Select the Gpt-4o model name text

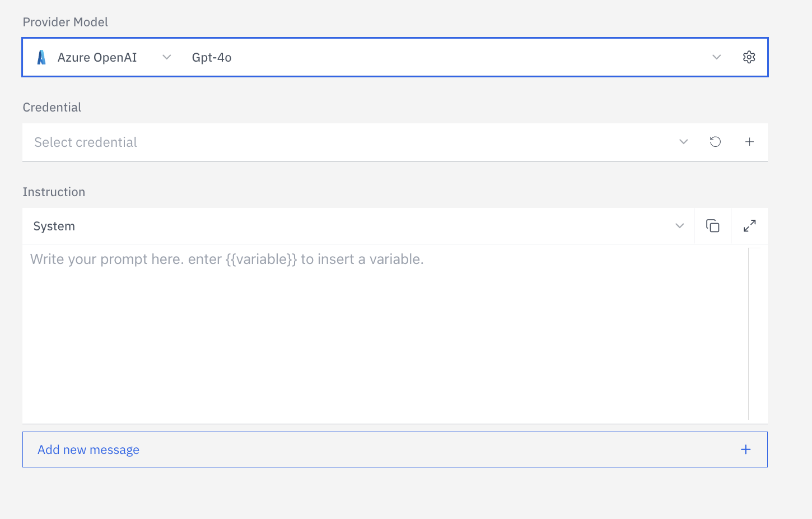click(x=212, y=57)
